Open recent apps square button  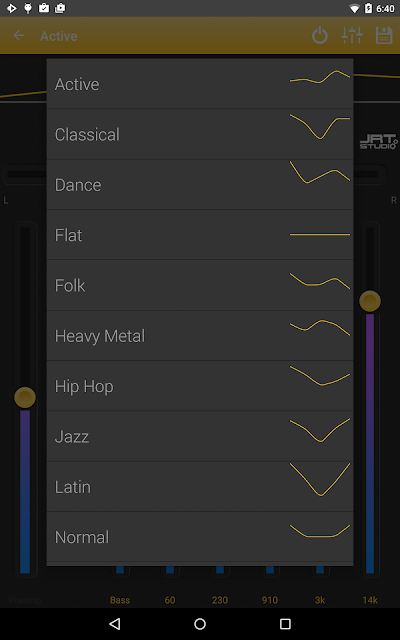click(x=285, y=624)
